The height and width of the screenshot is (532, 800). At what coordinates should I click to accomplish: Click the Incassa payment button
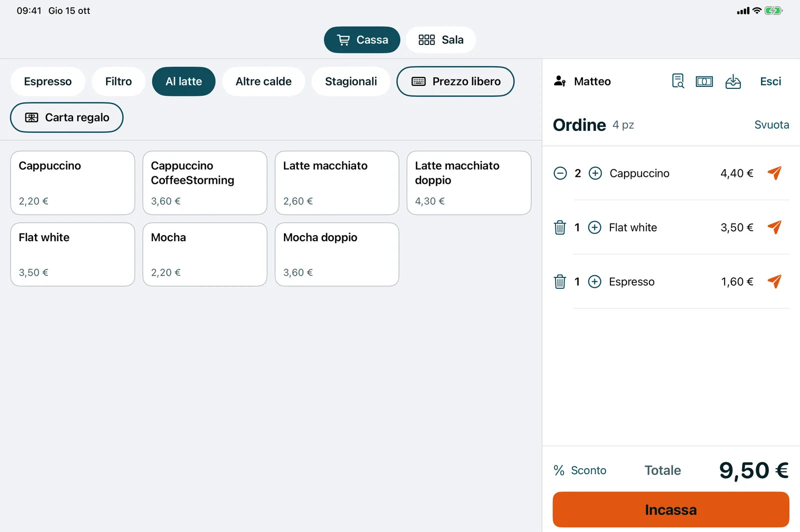(x=670, y=510)
